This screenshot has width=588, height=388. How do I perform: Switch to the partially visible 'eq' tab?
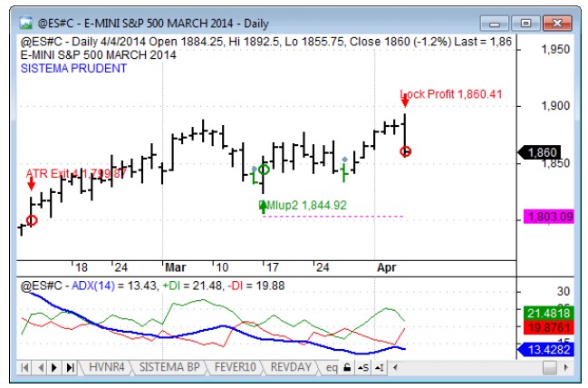click(x=331, y=367)
